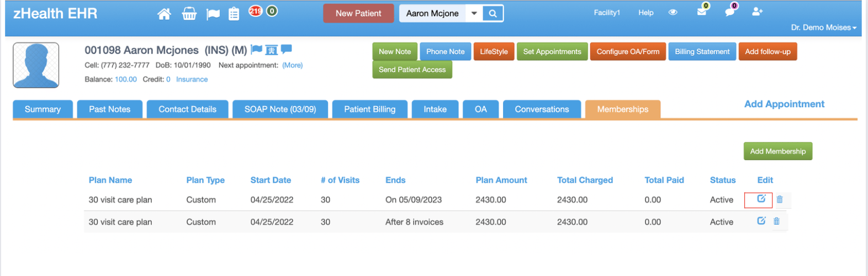The image size is (868, 276).
Task: Open the Dr. Demo Moises menu
Action: 823,27
